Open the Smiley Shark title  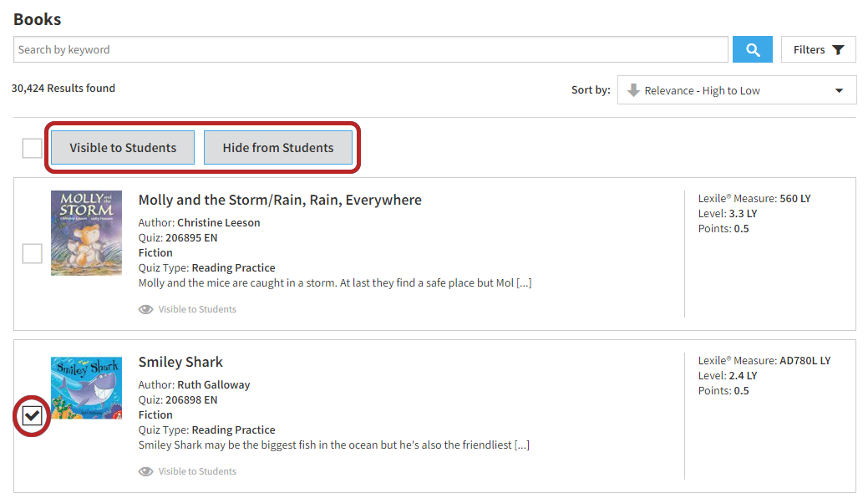coord(180,362)
